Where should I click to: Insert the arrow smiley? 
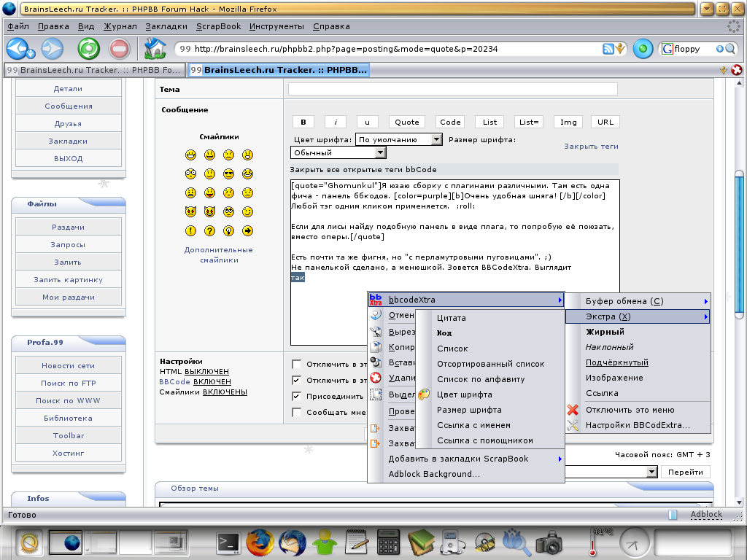pyautogui.click(x=248, y=231)
